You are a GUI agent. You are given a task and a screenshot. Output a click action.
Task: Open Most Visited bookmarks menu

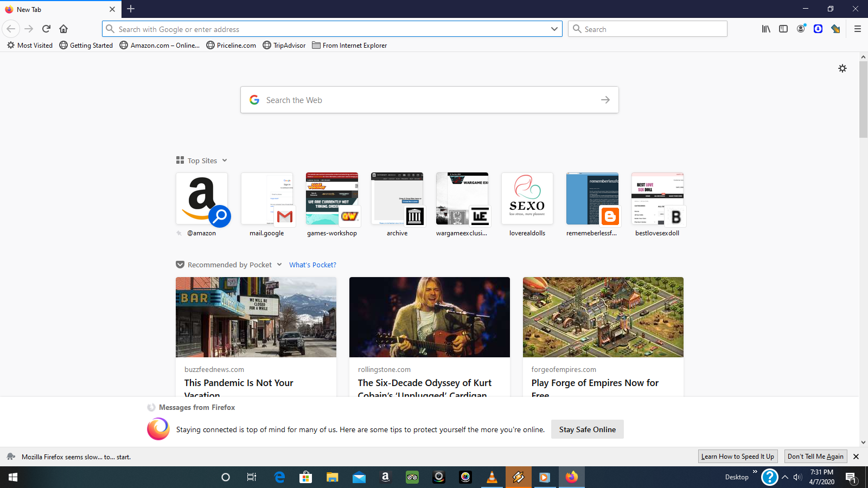tap(30, 46)
